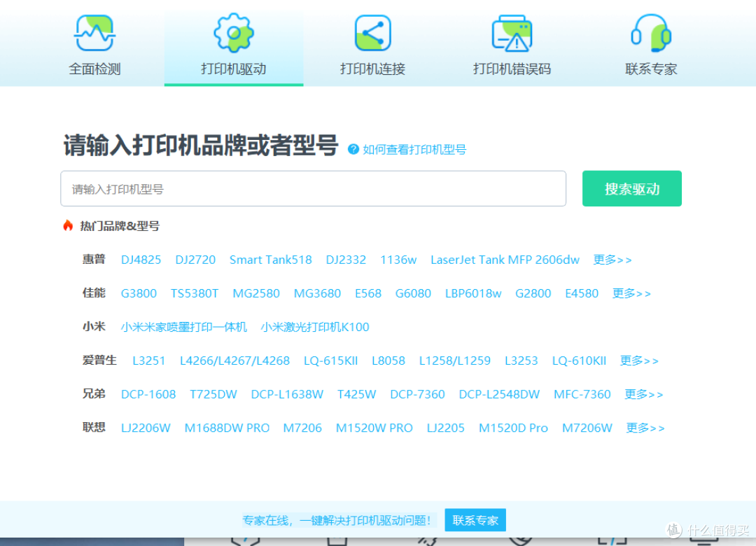Expand 更多>> for 佳能 models
Screen dimensions: 756x546
(x=631, y=293)
